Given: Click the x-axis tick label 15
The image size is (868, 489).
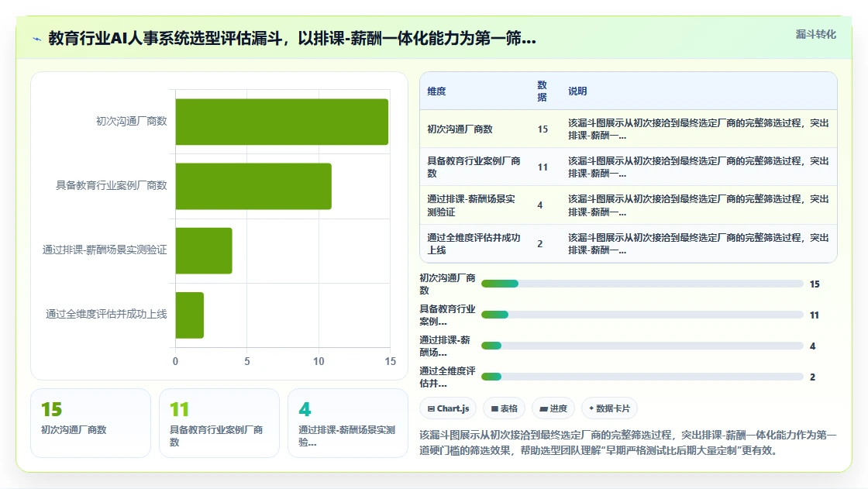Looking at the screenshot, I should (x=391, y=361).
